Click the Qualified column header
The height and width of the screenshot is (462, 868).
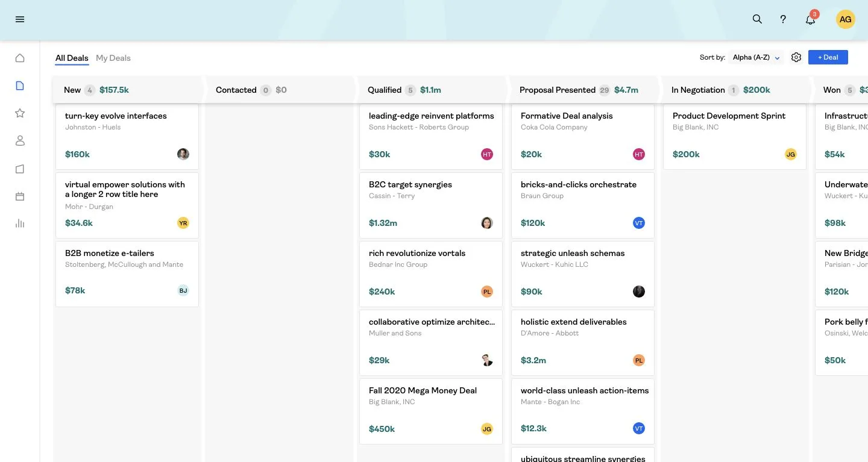[384, 90]
